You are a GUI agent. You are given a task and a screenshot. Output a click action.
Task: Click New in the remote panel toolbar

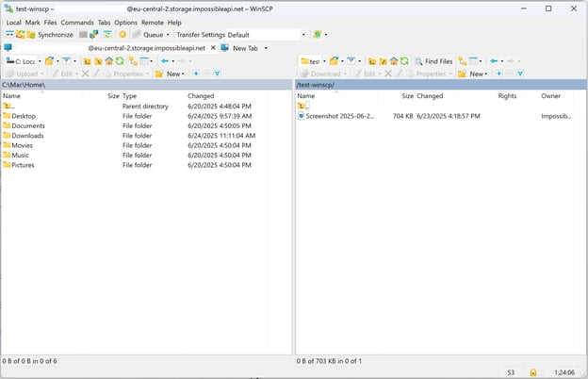pyautogui.click(x=473, y=74)
